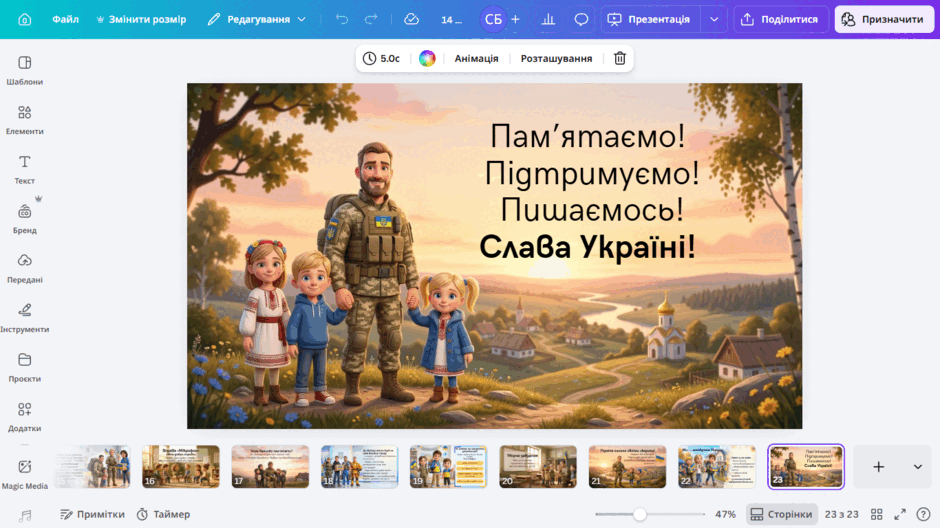
Task: Click design title field 14 ...
Action: pos(451,19)
